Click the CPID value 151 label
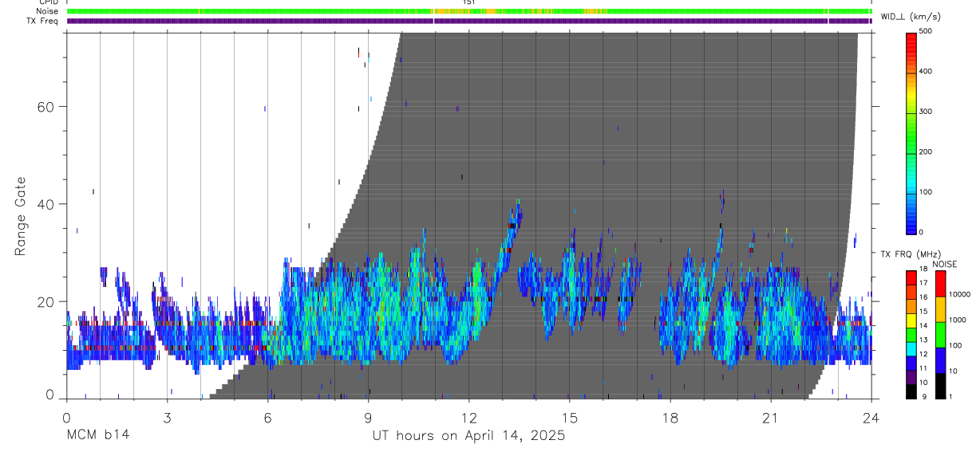The width and height of the screenshot is (980, 452). (468, 2)
